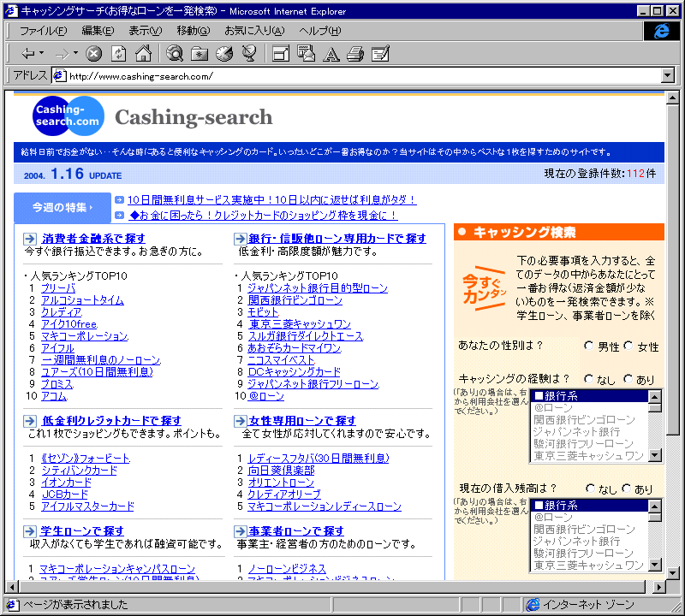Click the horizontal scrollbar thumb

pyautogui.click(x=331, y=587)
